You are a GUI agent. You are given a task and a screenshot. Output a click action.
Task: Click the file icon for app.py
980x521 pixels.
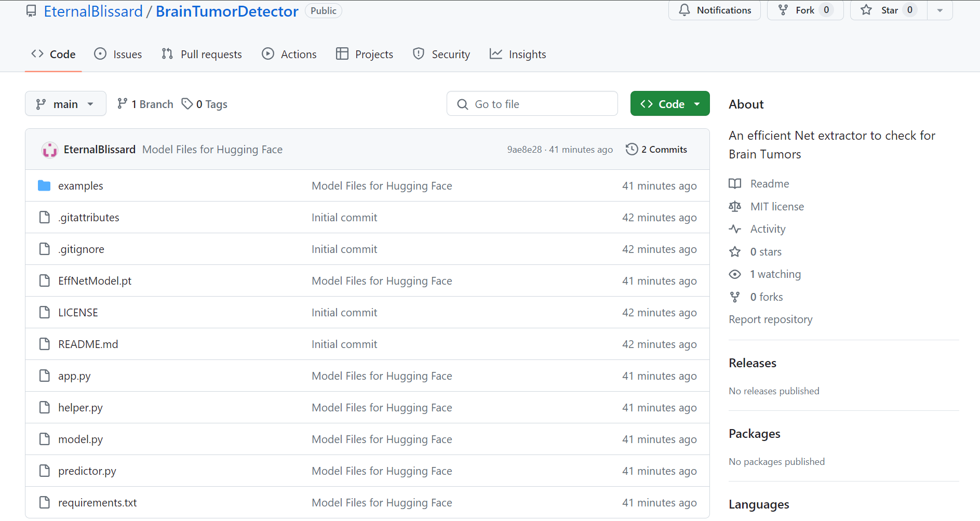pos(45,376)
